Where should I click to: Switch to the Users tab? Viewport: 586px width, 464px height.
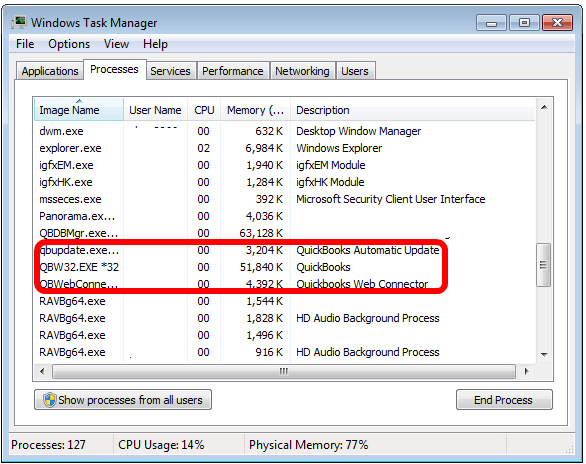tap(355, 71)
